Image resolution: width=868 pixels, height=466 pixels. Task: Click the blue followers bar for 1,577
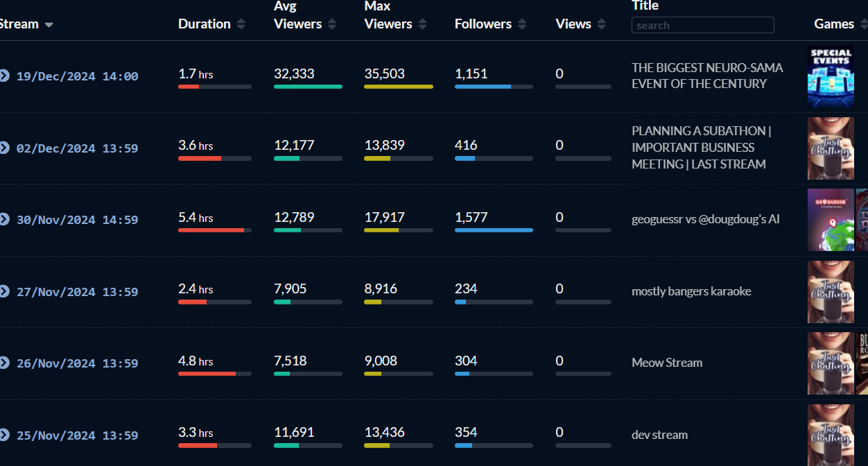494,230
